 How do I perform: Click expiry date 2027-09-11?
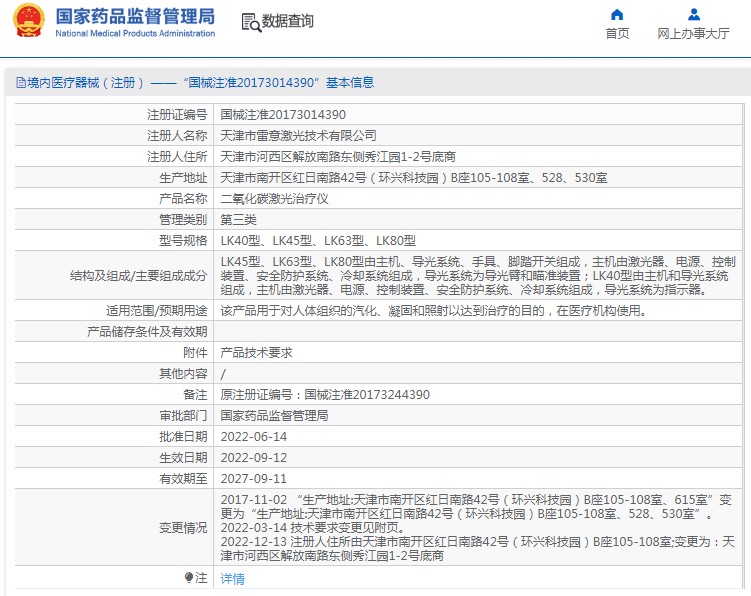253,479
